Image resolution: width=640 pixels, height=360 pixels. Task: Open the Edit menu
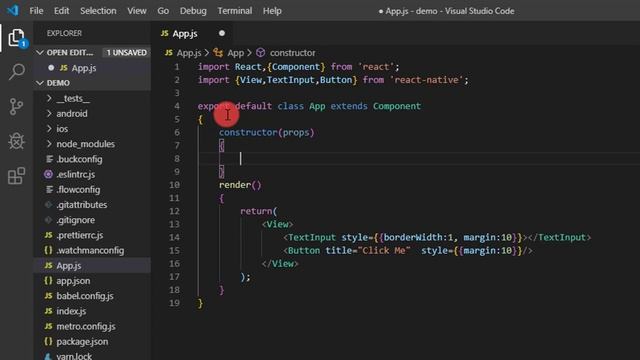click(62, 11)
